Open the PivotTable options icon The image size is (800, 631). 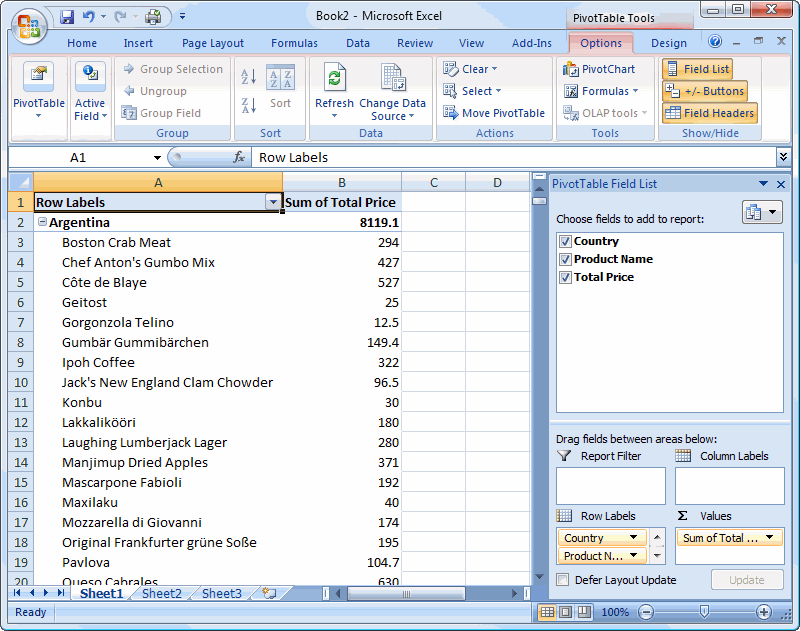click(x=39, y=77)
